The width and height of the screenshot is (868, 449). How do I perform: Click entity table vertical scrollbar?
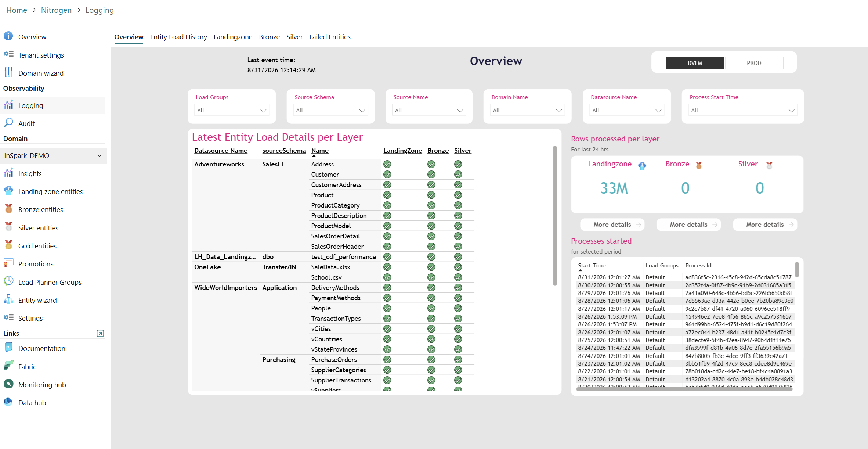pyautogui.click(x=555, y=216)
